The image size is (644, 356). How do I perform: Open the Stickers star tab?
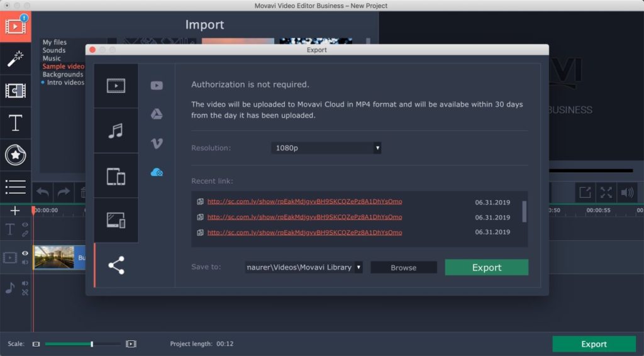[15, 155]
